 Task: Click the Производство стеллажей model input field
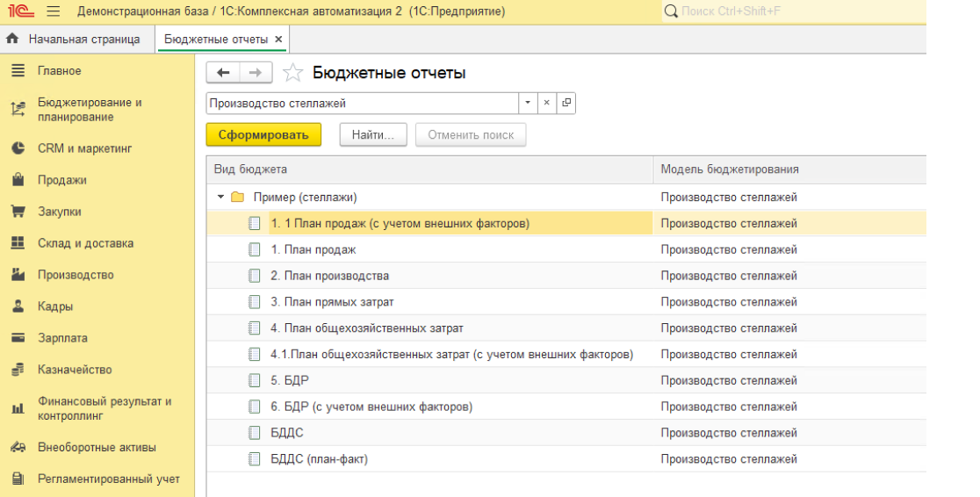(363, 103)
